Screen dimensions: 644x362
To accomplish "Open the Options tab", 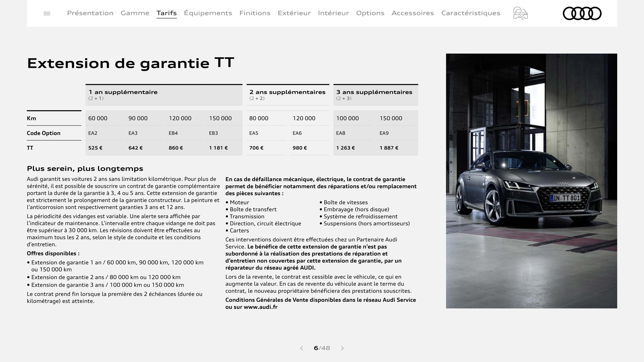I will click(x=370, y=13).
